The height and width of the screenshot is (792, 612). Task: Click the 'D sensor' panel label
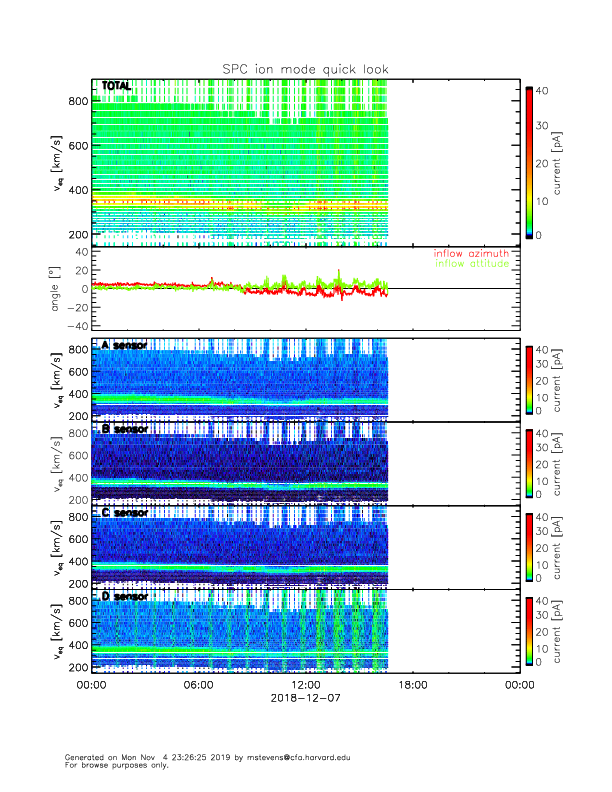click(124, 597)
